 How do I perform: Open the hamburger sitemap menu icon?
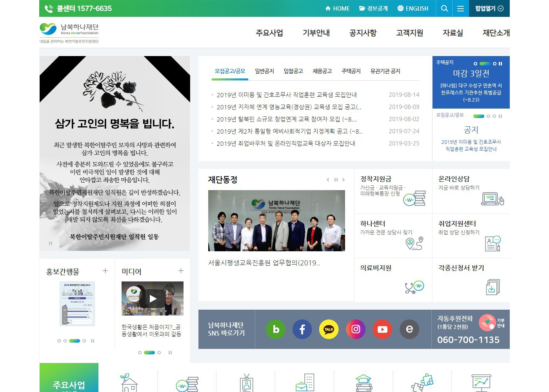coord(461,9)
